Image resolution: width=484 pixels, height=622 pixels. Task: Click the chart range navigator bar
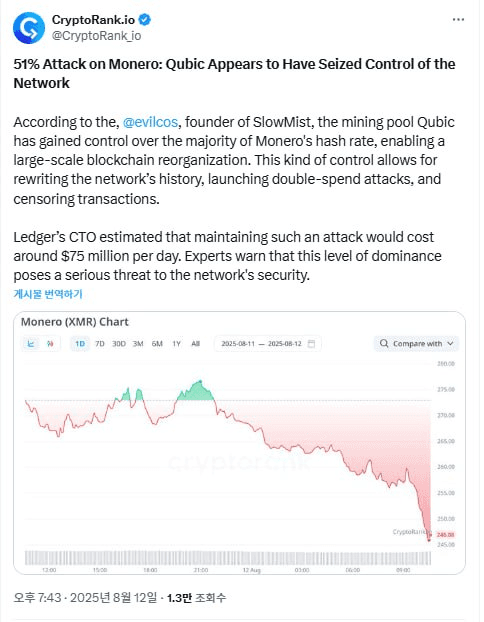(228, 558)
